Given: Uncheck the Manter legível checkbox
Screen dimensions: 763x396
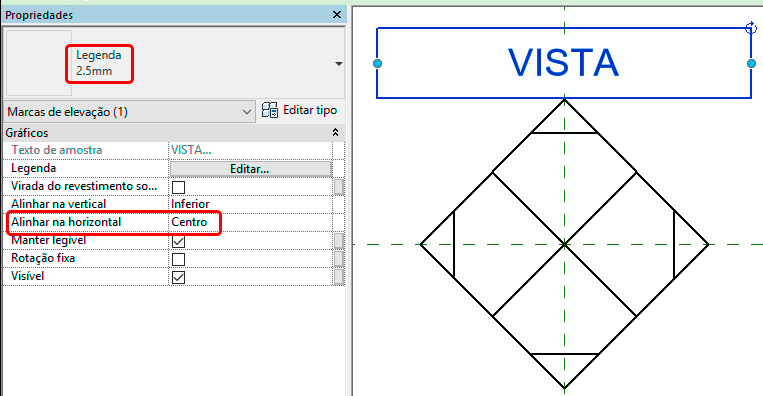Looking at the screenshot, I should coord(179,241).
